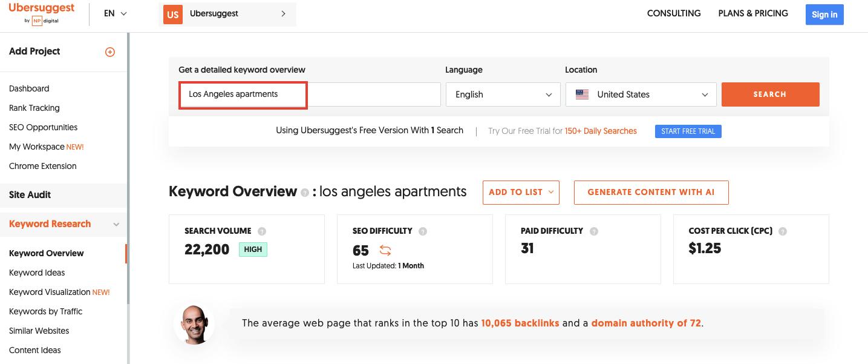Click the Neil Patel avatar photo
Viewport: 868px width, 364px height.
[195, 325]
